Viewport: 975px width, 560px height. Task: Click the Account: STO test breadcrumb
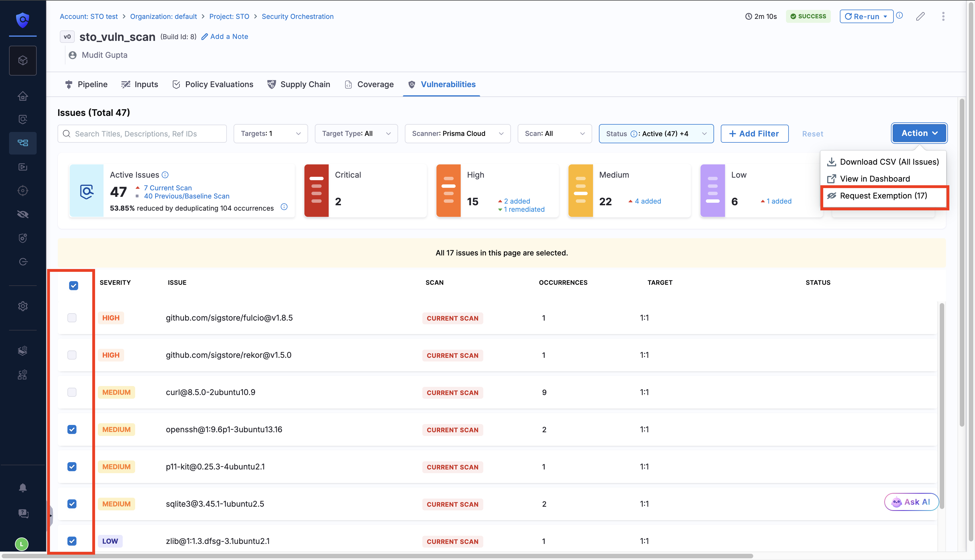point(89,16)
